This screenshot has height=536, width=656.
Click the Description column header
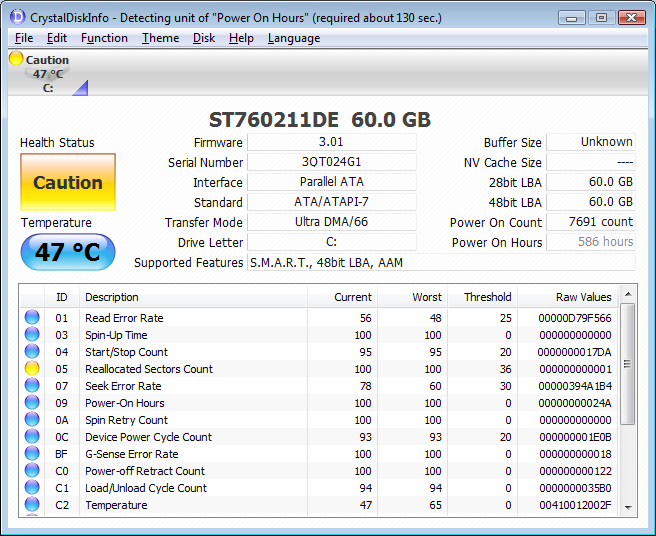click(193, 297)
